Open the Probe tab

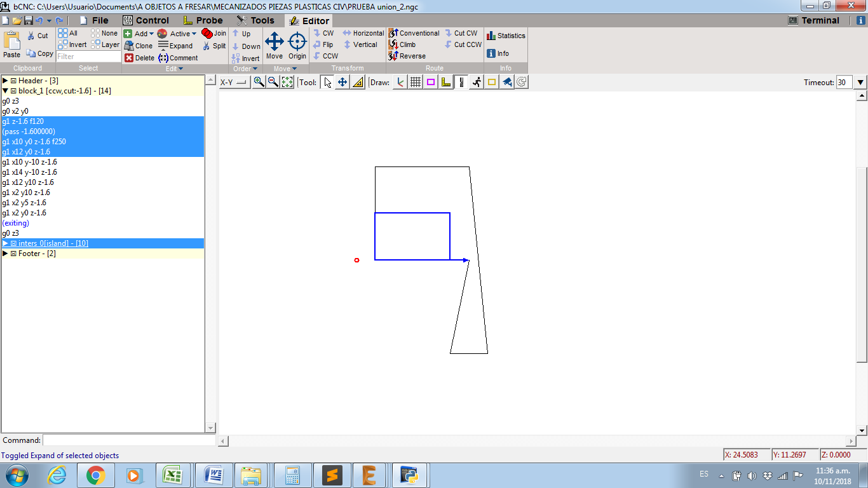pos(203,20)
